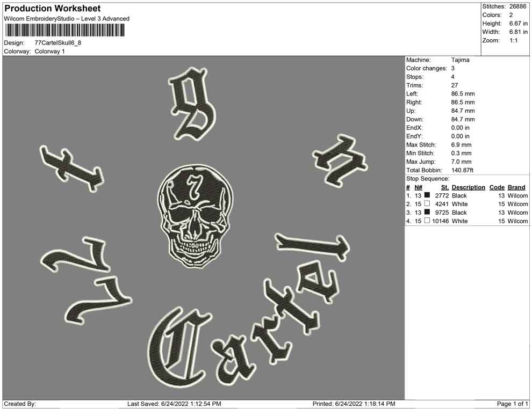
Task: Click the Width value '6.81 in'
Action: 518,32
